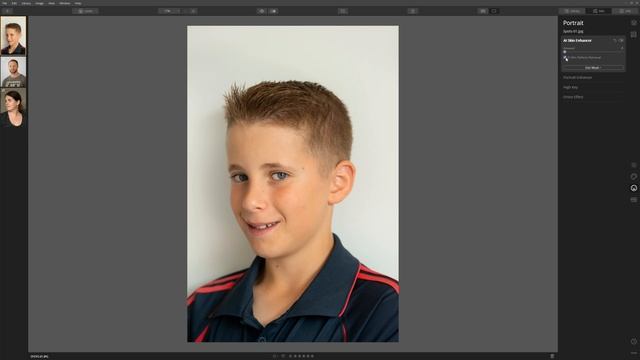Screen dimensions: 640x360
Task: Switch to Essentials tools sun icon
Action: pyautogui.click(x=633, y=165)
